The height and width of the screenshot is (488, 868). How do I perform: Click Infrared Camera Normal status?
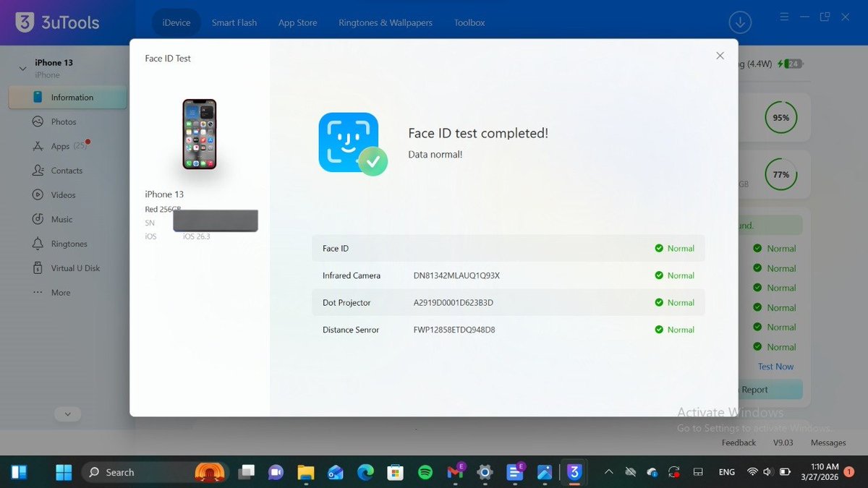[x=674, y=275]
